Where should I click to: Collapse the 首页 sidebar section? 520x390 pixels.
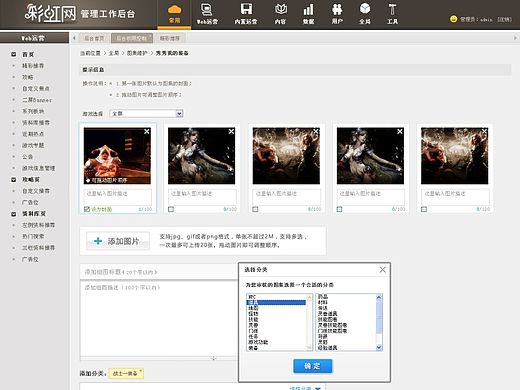[14, 54]
